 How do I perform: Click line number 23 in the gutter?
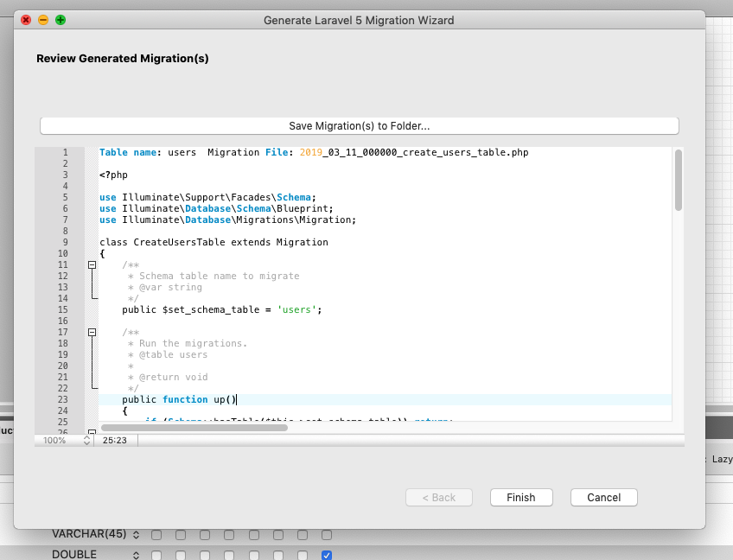[63, 399]
